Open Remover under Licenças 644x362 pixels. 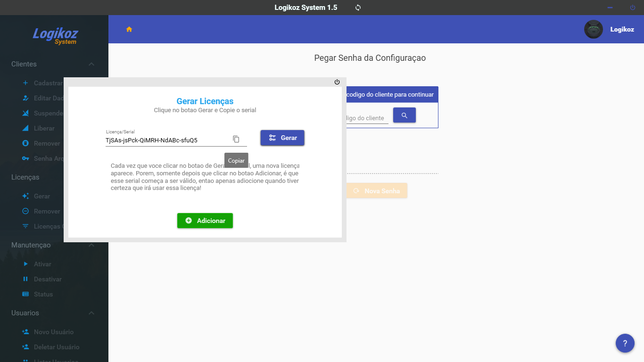(x=47, y=211)
